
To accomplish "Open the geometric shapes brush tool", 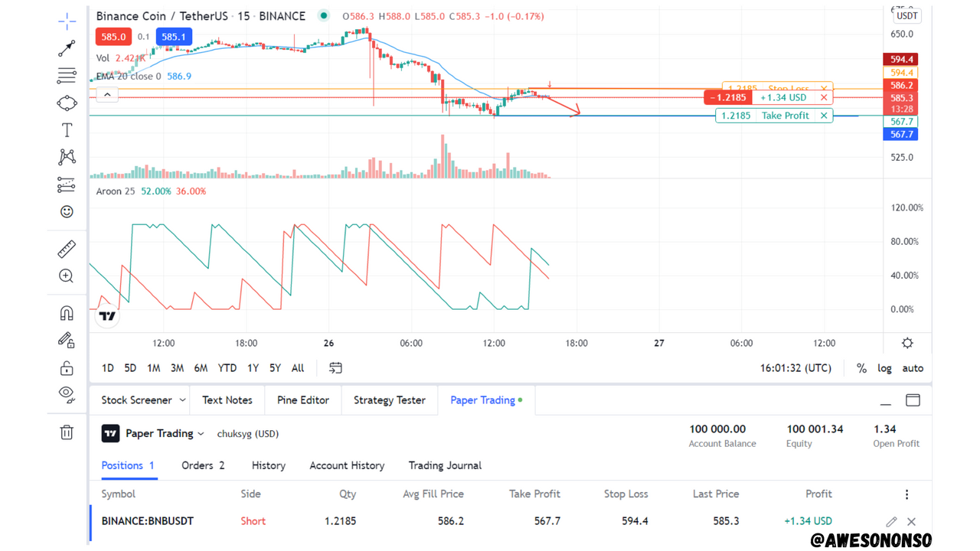I will (x=67, y=103).
